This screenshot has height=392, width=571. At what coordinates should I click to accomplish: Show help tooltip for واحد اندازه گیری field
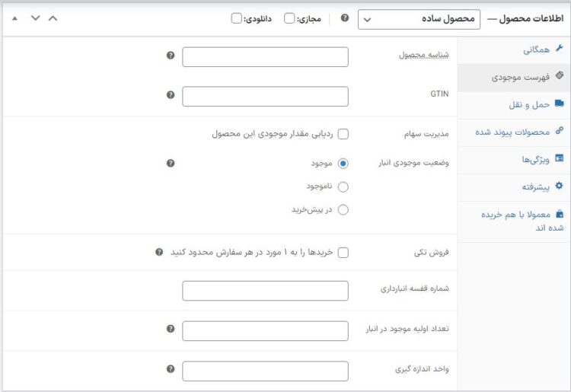(171, 368)
